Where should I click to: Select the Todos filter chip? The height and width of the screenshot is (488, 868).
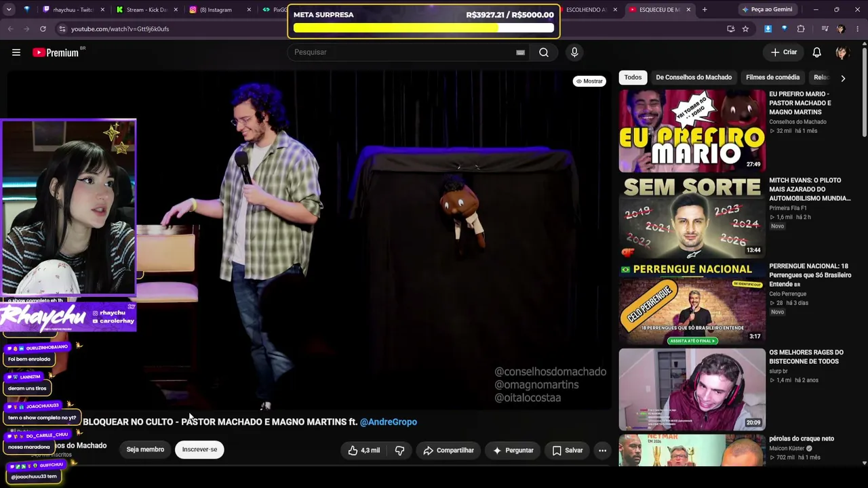coord(633,77)
